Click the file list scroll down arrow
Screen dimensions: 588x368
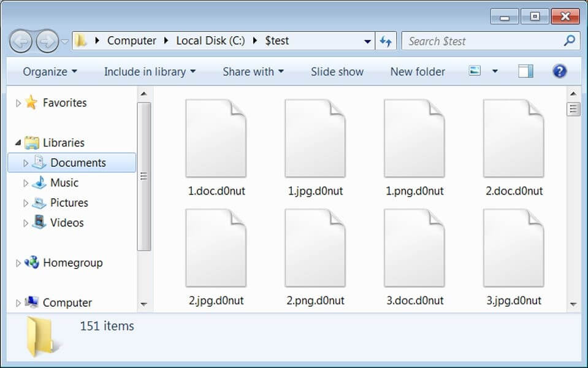click(x=573, y=304)
